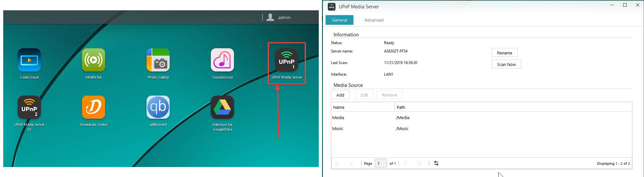Launch Download Center app

[94, 107]
